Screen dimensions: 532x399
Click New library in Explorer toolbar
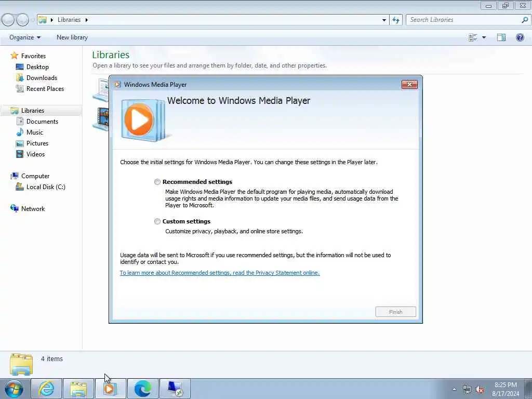pos(72,37)
